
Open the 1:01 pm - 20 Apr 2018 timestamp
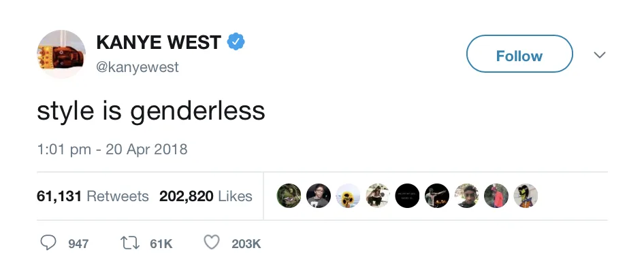(x=112, y=149)
